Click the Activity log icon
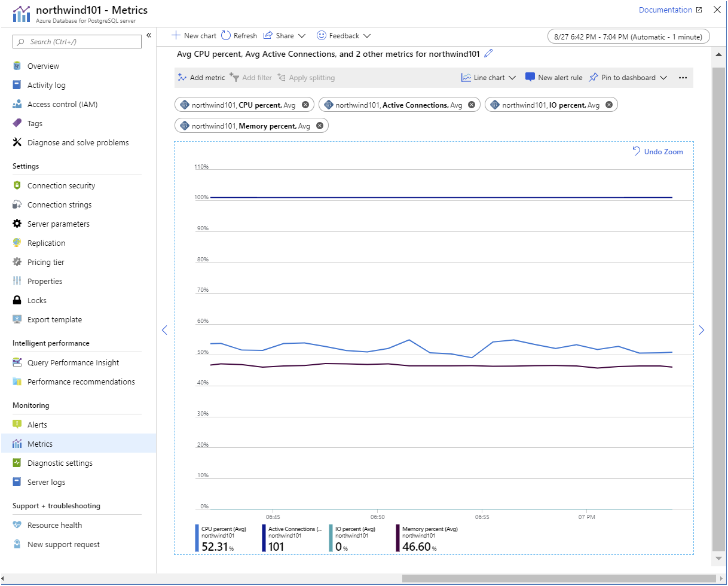Screen dimensions: 728x586 (x=17, y=85)
